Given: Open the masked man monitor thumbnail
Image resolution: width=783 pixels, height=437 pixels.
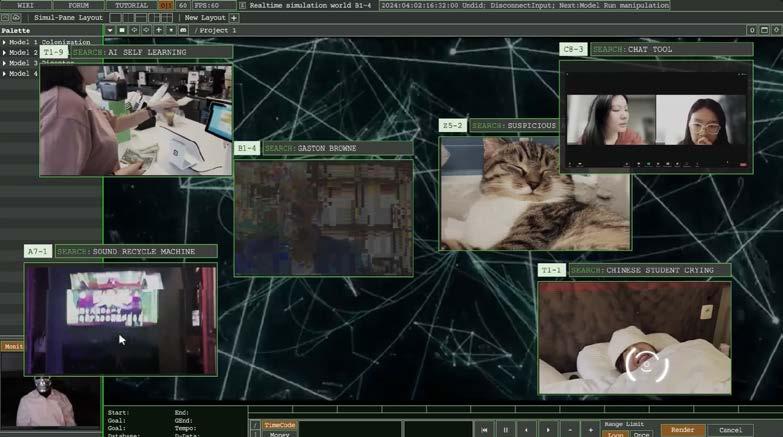Looking at the screenshot, I should [50, 401].
